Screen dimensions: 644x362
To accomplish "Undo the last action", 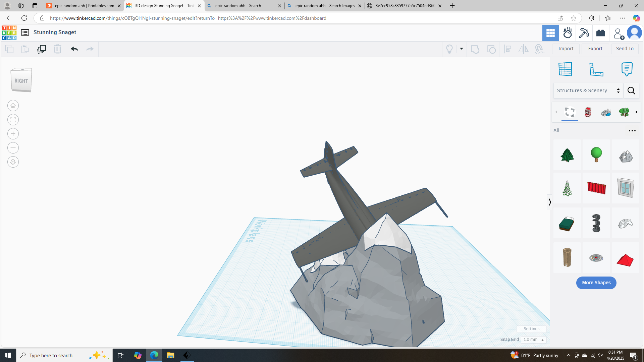I will tap(74, 49).
